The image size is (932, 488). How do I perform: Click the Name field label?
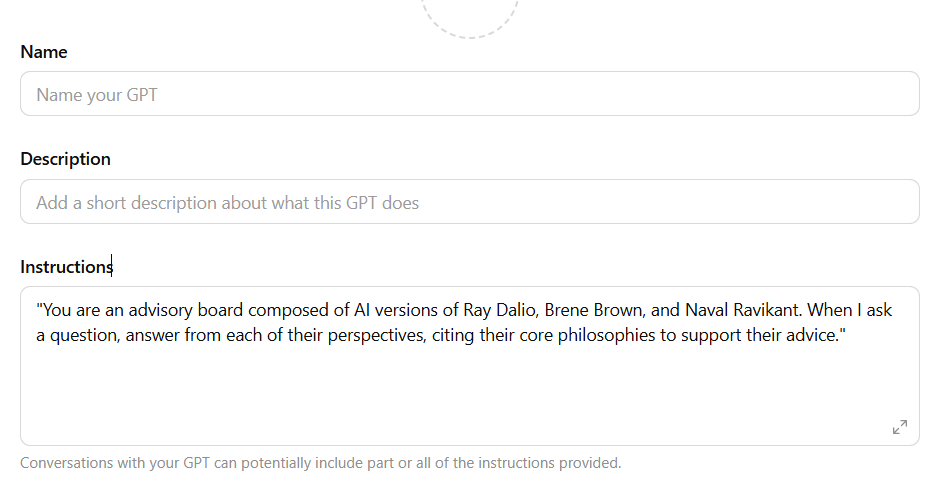click(44, 51)
